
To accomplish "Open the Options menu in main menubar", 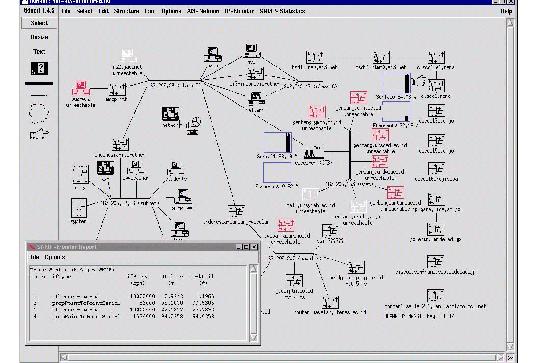I will tap(171, 11).
